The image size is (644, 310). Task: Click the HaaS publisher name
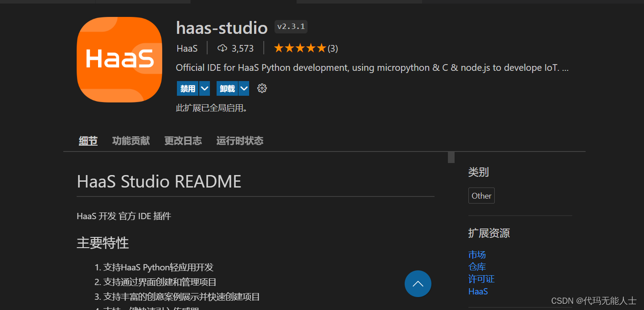(x=187, y=48)
